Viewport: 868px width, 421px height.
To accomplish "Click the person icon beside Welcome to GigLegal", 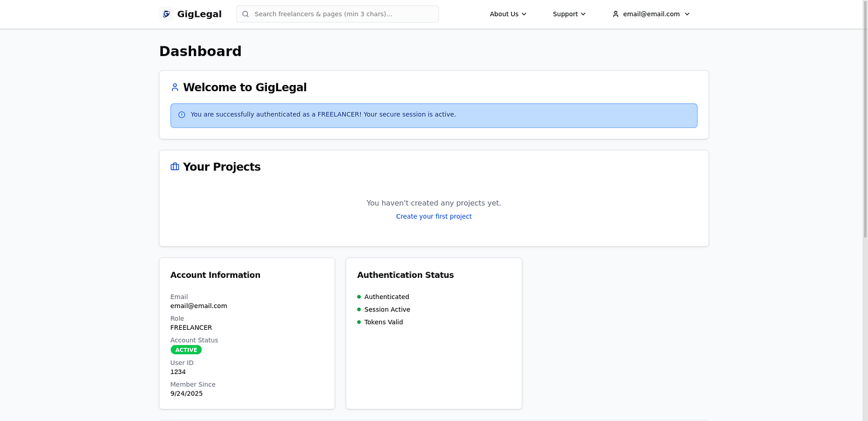I will tap(175, 86).
